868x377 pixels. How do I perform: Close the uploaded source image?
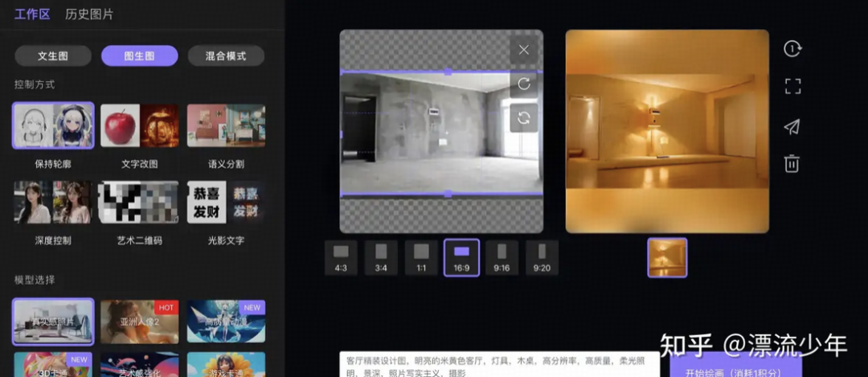click(x=524, y=50)
